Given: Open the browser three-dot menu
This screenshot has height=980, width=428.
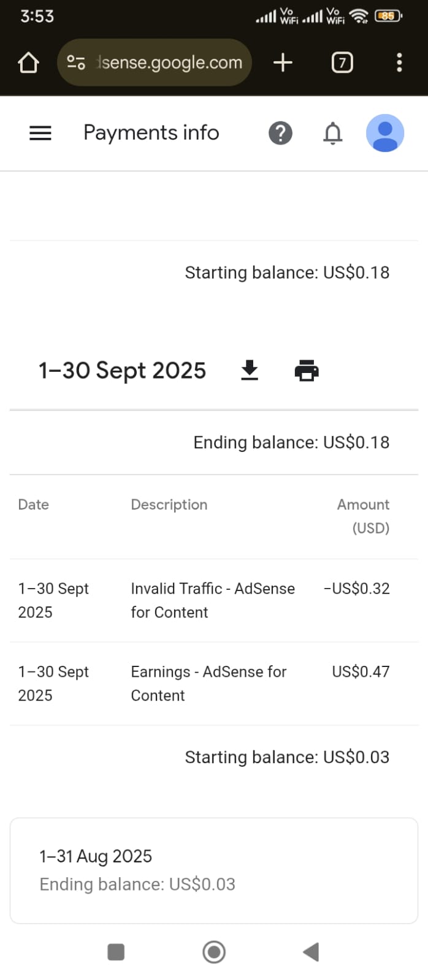Looking at the screenshot, I should point(399,62).
